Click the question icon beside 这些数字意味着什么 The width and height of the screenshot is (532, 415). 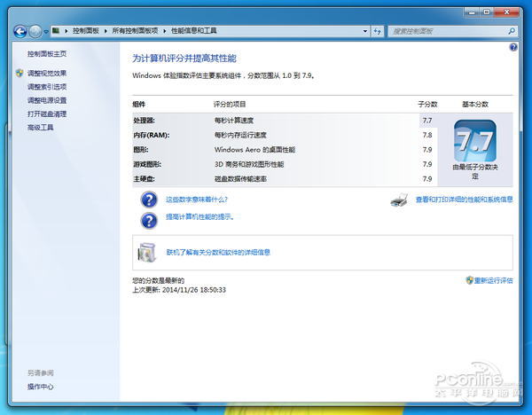149,200
